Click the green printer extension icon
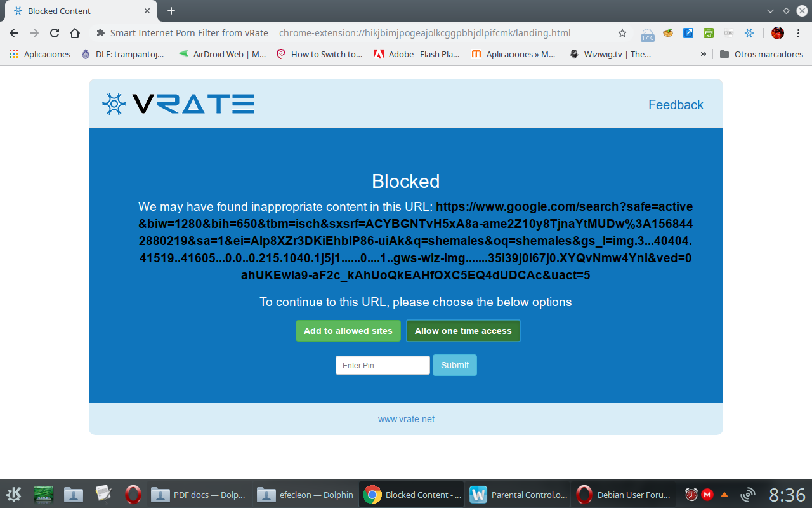Screen dimensions: 812x508 [709, 33]
